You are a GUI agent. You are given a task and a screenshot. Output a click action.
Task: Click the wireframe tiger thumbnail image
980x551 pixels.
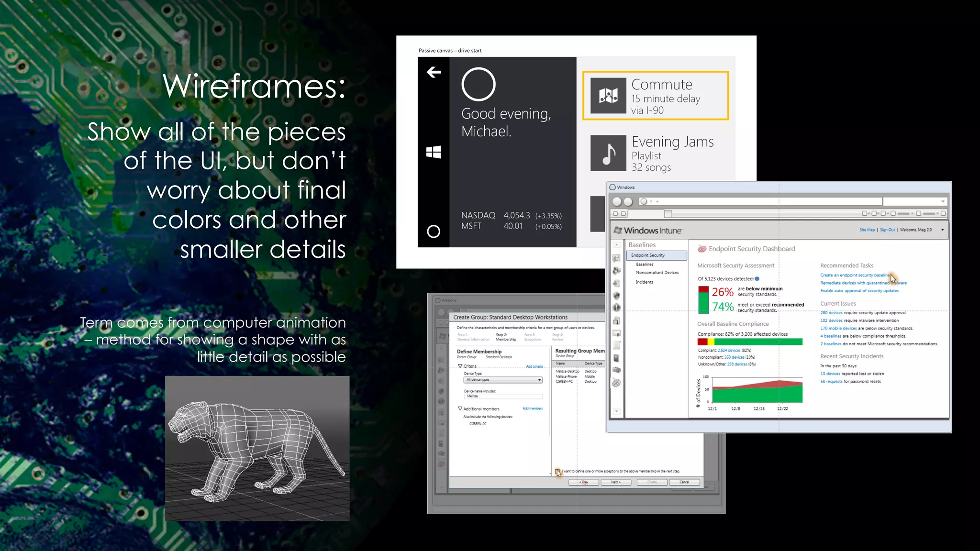click(257, 448)
